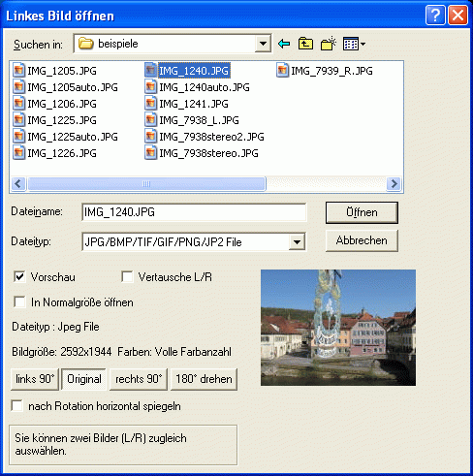Expand the Suchen in folder dropdown

click(x=263, y=44)
